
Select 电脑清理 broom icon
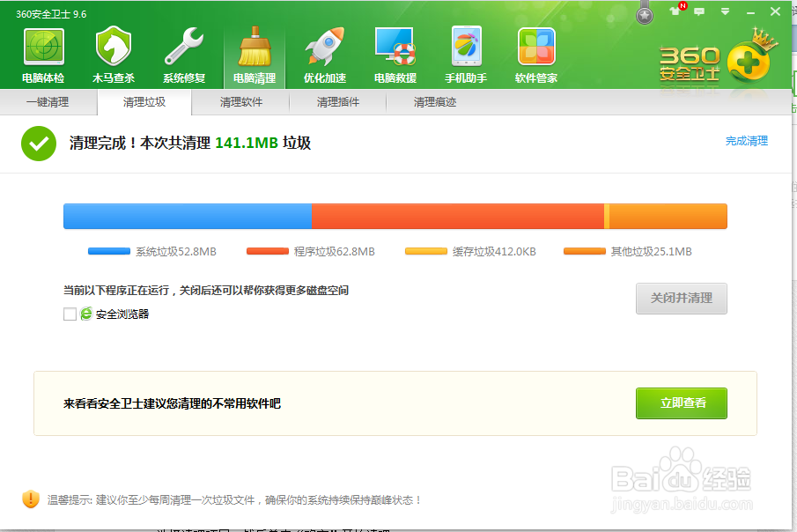[255, 47]
